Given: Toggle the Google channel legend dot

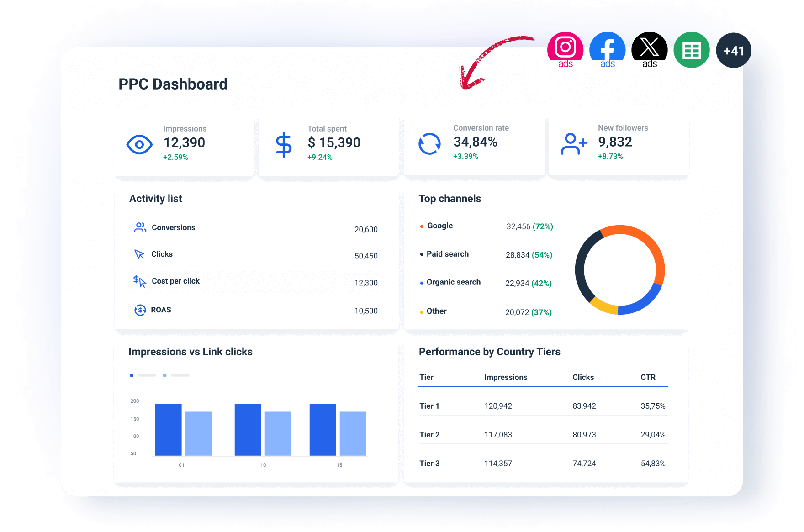Looking at the screenshot, I should pyautogui.click(x=421, y=226).
